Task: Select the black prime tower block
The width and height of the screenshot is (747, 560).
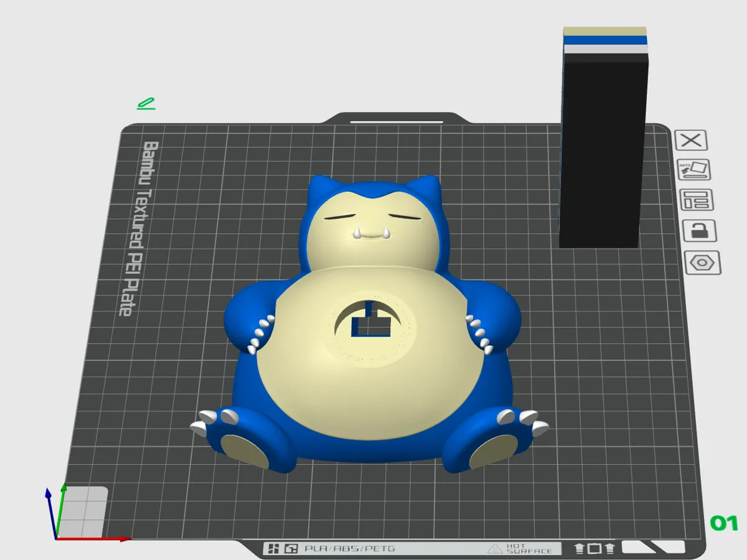Action: pos(603,138)
